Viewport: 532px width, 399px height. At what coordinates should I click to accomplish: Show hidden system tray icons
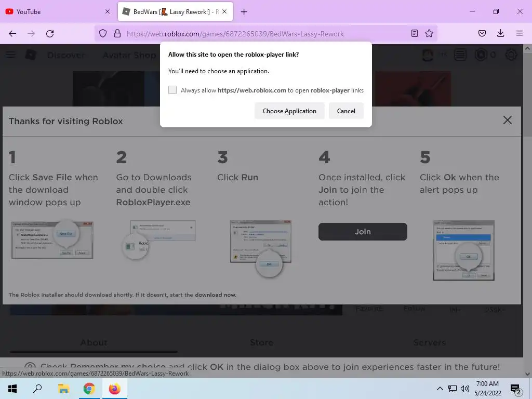click(x=440, y=389)
